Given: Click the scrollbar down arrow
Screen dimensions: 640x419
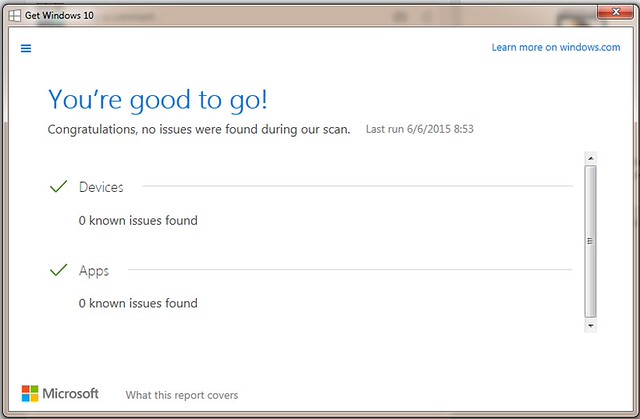Looking at the screenshot, I should point(591,326).
